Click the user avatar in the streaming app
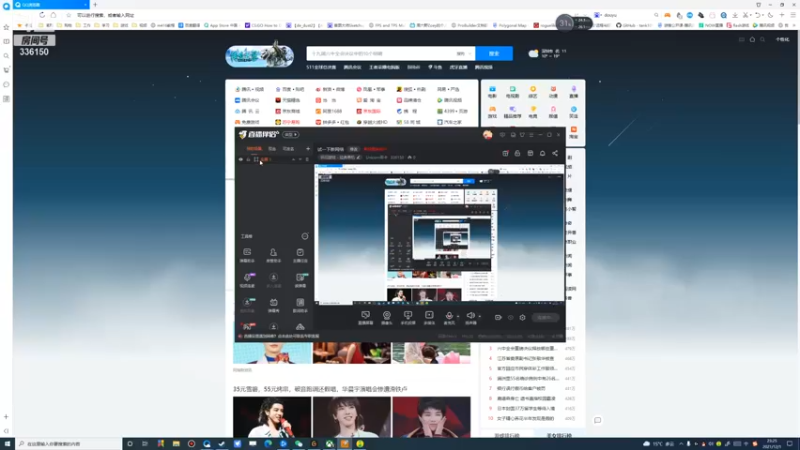800x450 pixels. pyautogui.click(x=488, y=135)
